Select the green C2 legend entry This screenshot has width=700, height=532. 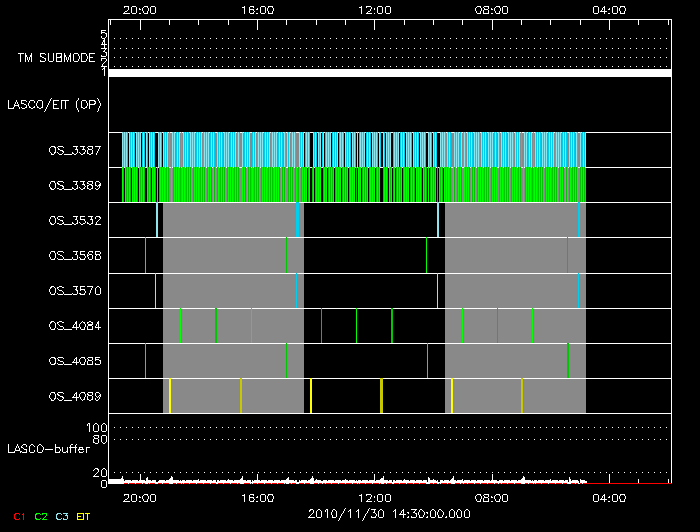coord(40,516)
